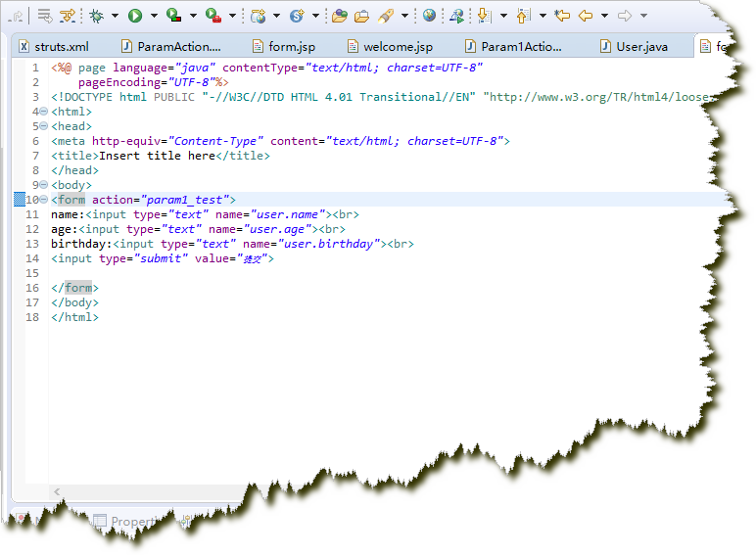The image size is (756, 555).
Task: Navigate Back with the yellow left arrow
Action: tap(586, 16)
